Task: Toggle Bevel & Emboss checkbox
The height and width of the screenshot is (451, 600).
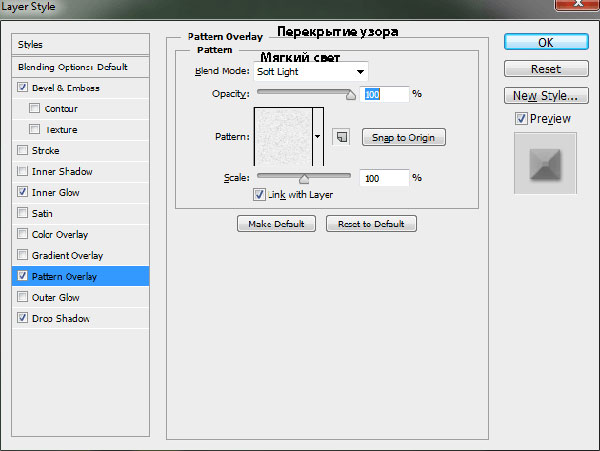Action: (23, 87)
